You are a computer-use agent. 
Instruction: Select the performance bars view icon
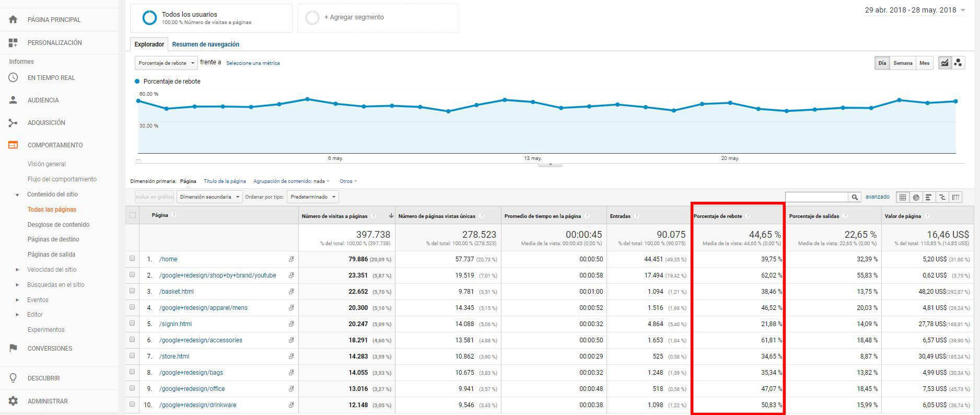(x=928, y=197)
